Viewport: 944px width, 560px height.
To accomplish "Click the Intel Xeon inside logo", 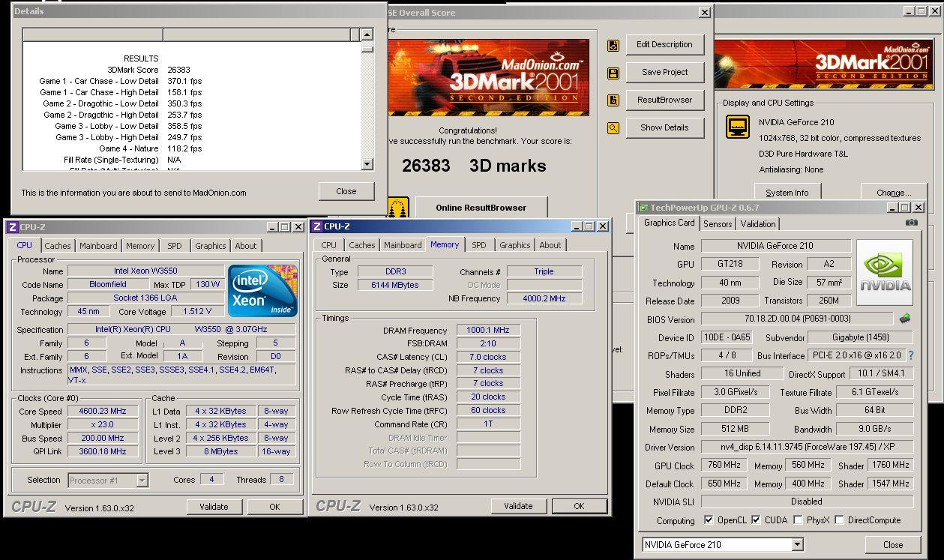I will click(262, 290).
